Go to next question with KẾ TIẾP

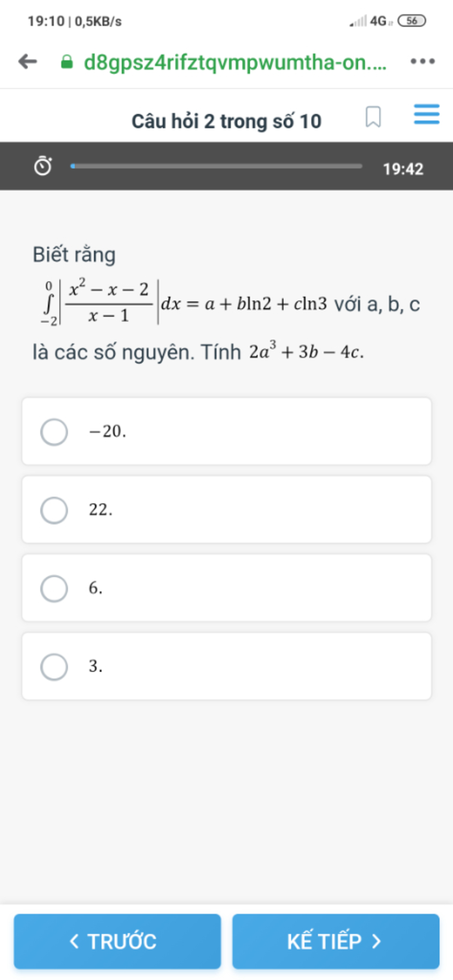pyautogui.click(x=336, y=941)
